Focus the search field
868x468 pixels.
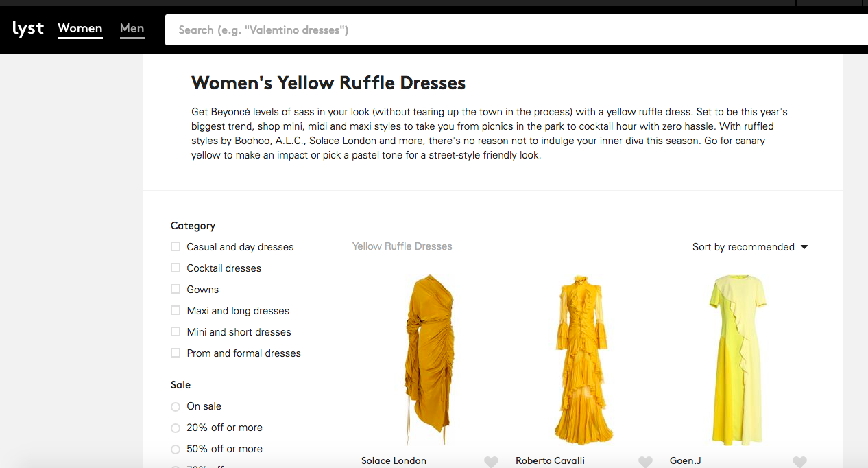(516, 30)
